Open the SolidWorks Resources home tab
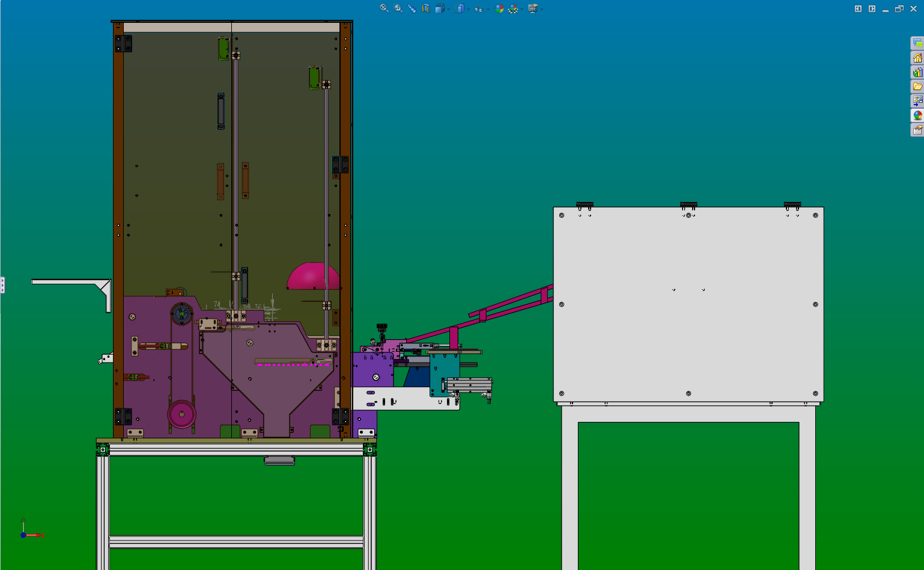This screenshot has width=924, height=570. (x=917, y=58)
